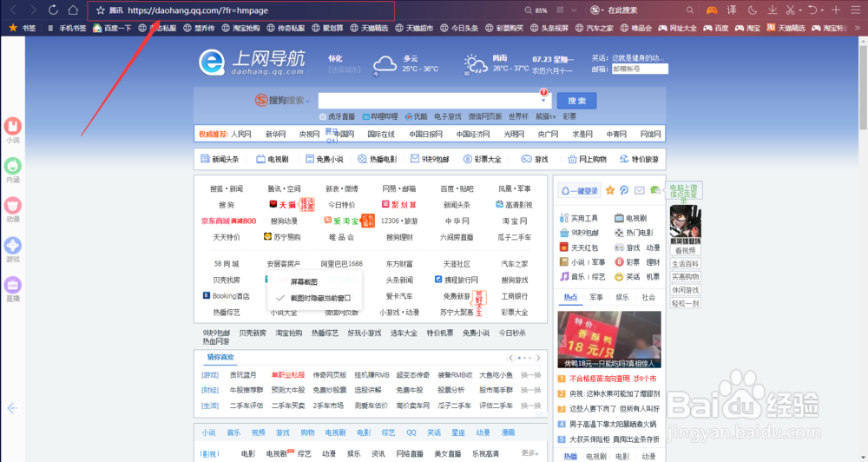
Task: Open 天天红包 in the right panel
Action: point(578,247)
